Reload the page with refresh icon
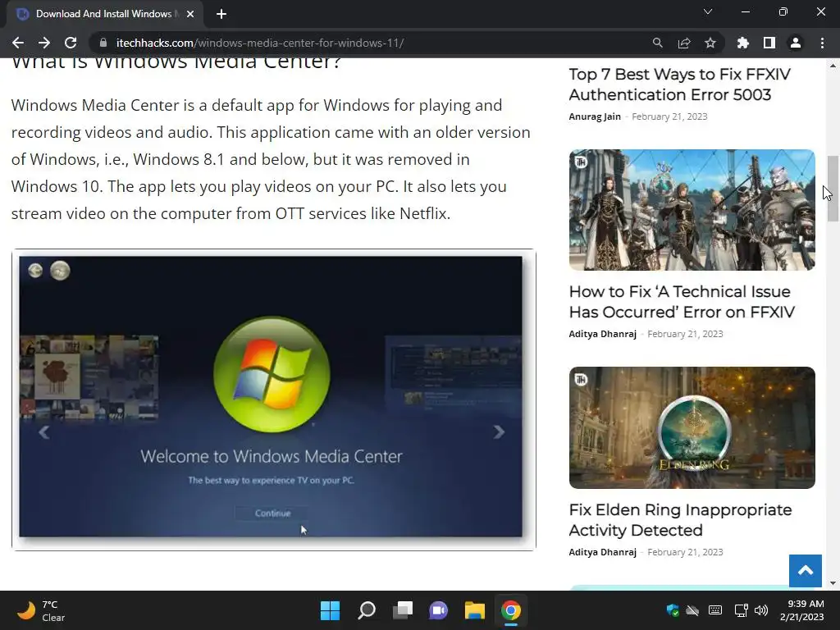 click(71, 43)
